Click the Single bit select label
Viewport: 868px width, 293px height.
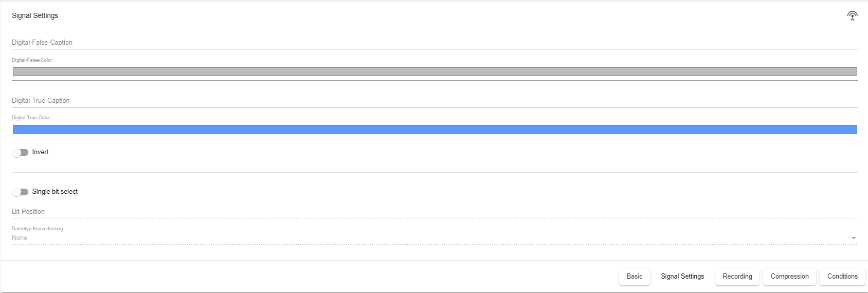tap(55, 192)
